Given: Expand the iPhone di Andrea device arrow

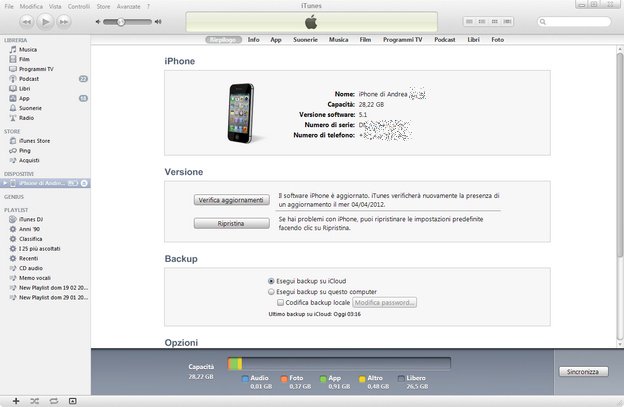Looking at the screenshot, I should (5, 183).
